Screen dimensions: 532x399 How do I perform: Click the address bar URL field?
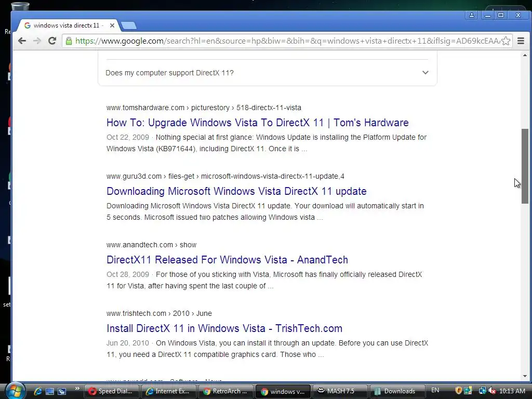pyautogui.click(x=287, y=41)
